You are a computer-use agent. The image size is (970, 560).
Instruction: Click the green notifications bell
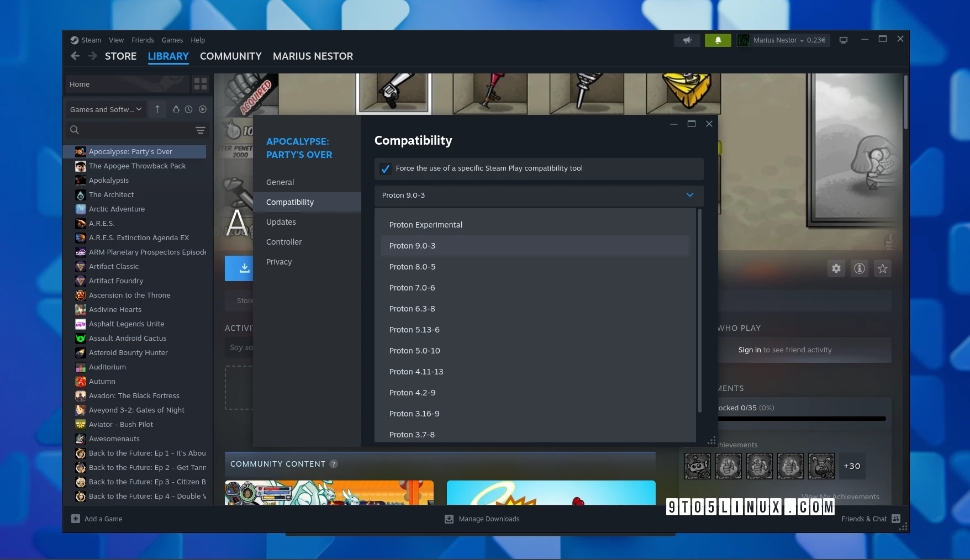(718, 40)
